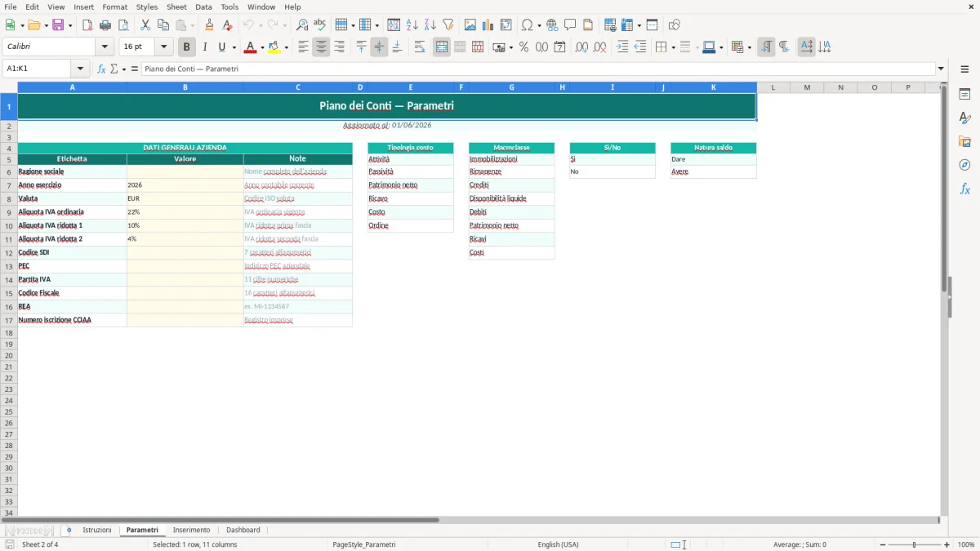Click Sort Ascending icon
The height and width of the screenshot is (551, 980).
click(x=412, y=25)
